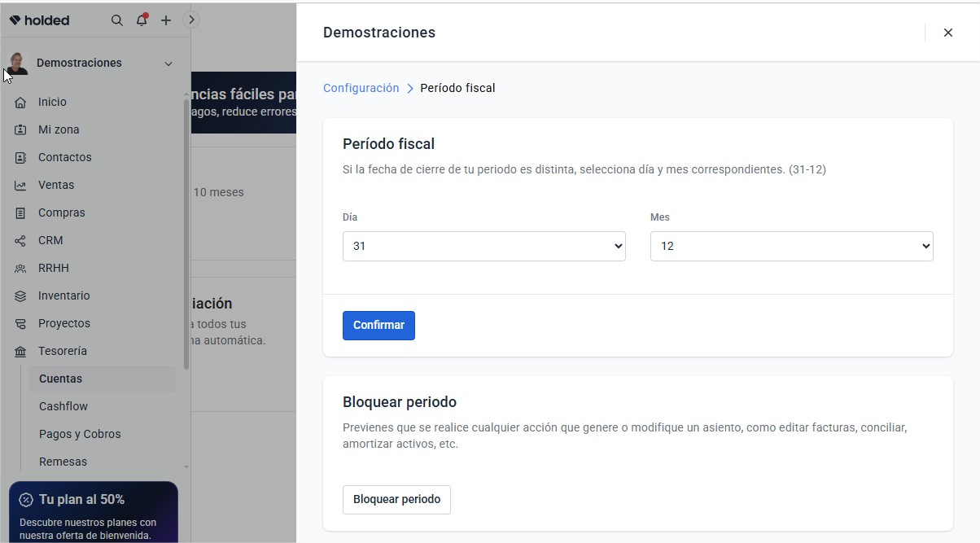Switch to the Cashflow section
980x543 pixels.
pyautogui.click(x=63, y=406)
